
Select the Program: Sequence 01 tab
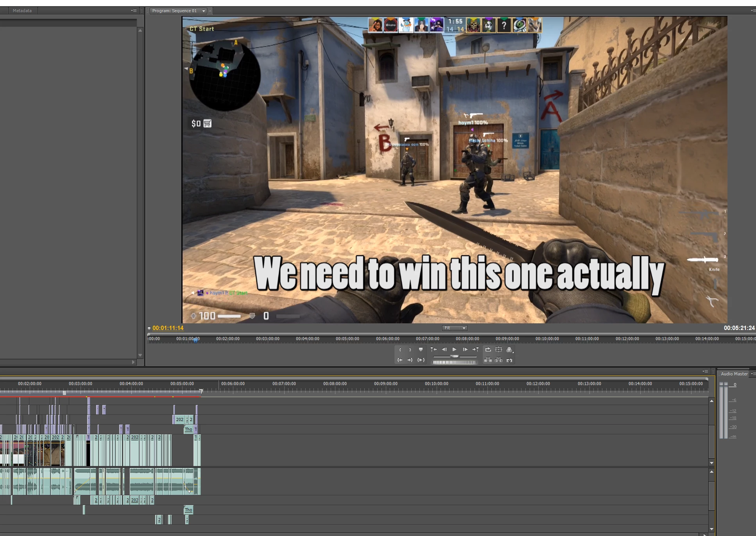click(x=174, y=11)
